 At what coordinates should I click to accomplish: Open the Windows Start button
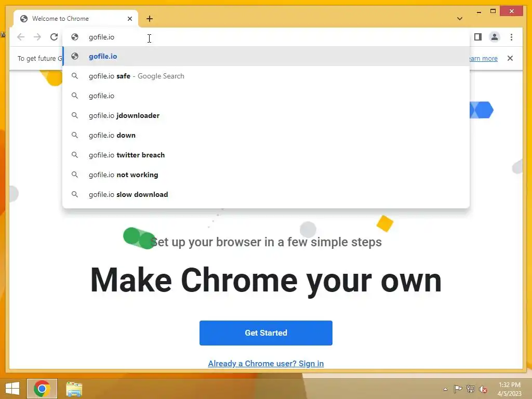pos(12,389)
